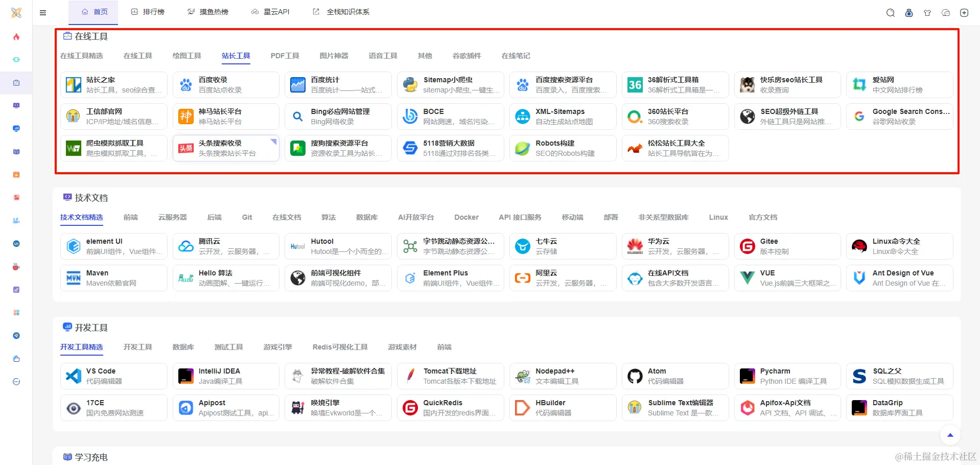The image size is (980, 465).
Task: Select the flame icon in the left sidebar
Action: point(16,37)
